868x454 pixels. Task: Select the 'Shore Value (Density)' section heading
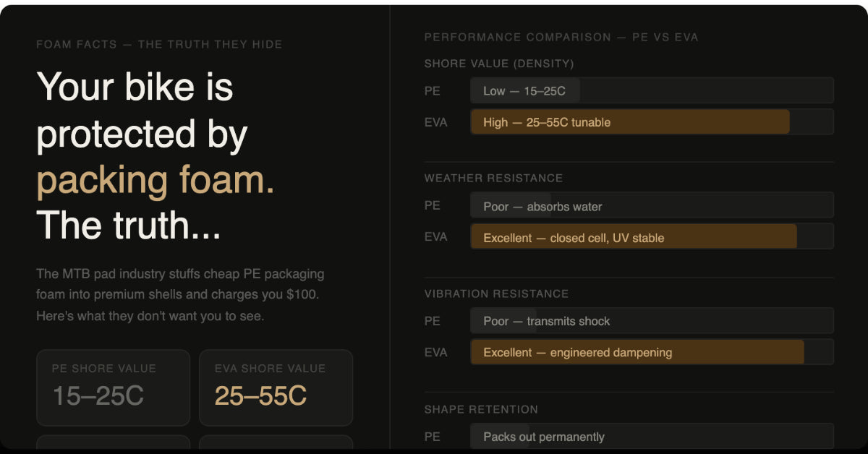point(499,64)
